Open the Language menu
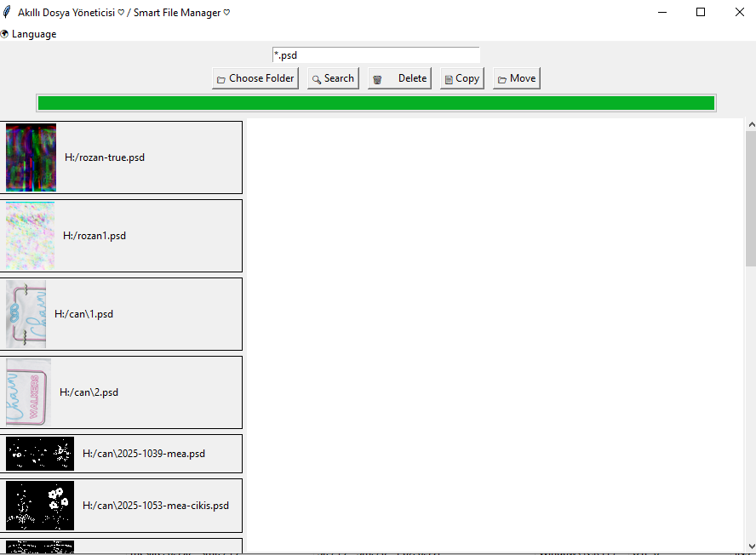 coord(33,34)
